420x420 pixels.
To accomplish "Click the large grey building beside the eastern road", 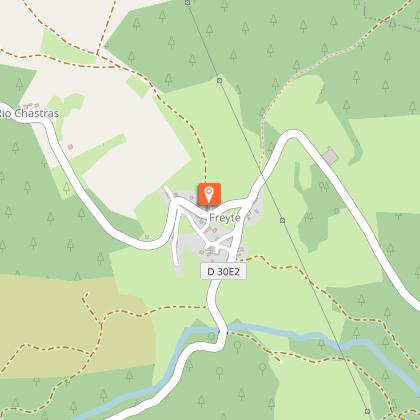I will click(330, 156).
